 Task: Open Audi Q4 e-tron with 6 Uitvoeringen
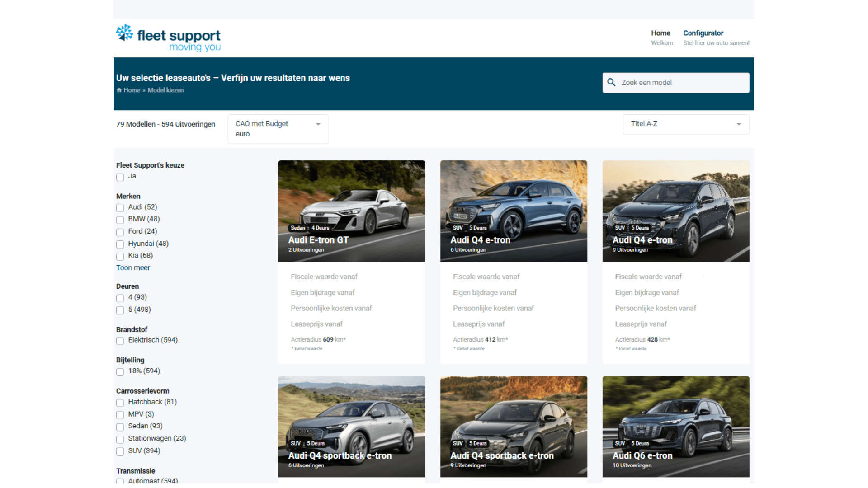pos(514,211)
